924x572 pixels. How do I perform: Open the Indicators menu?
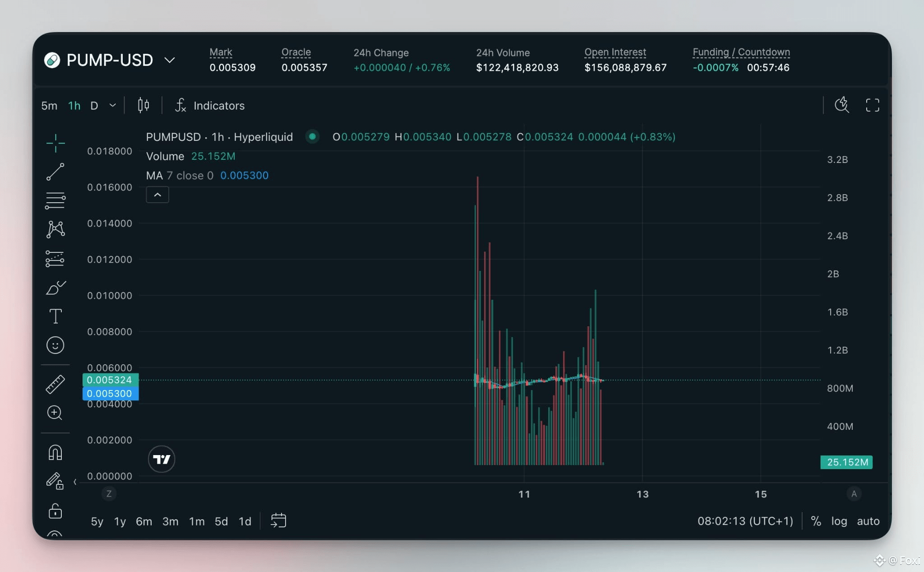210,106
